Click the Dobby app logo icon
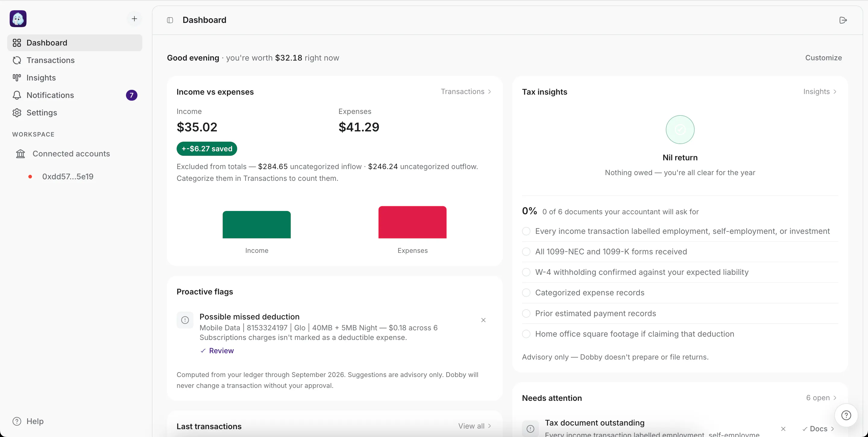This screenshot has height=437, width=868. [x=18, y=18]
